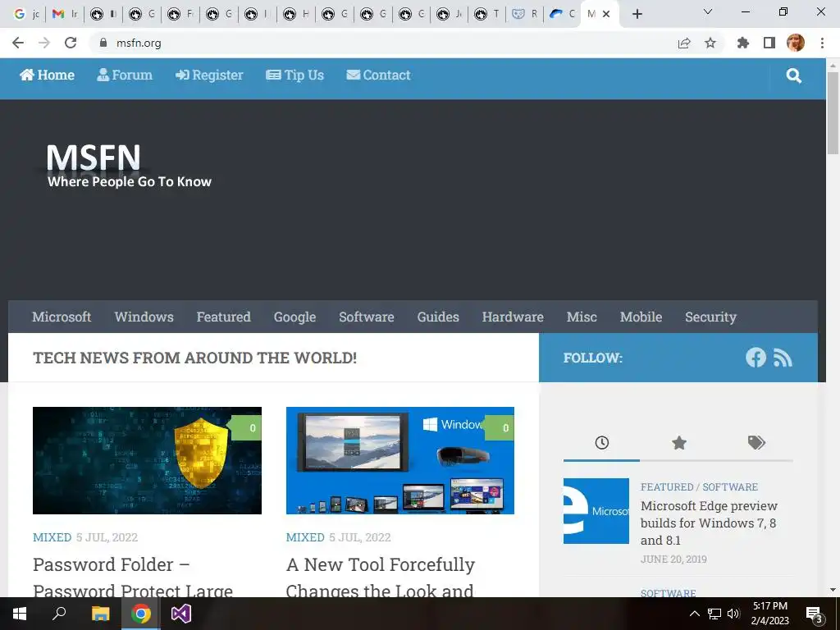This screenshot has width=840, height=630.
Task: Open the Windows devices article thumbnail
Action: pos(400,461)
